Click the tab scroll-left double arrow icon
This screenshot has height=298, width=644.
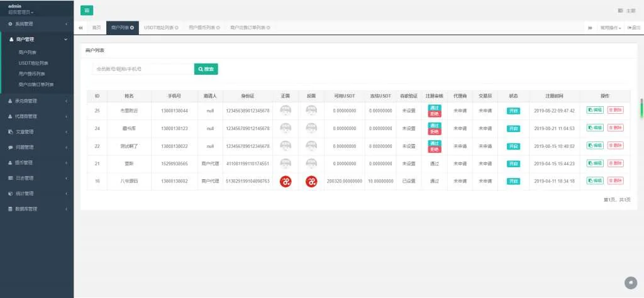point(80,28)
